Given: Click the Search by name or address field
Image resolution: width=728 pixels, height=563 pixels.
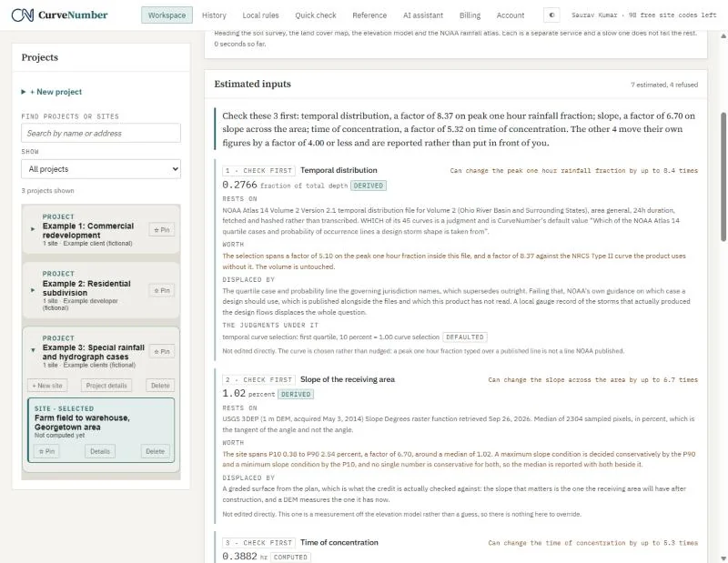Looking at the screenshot, I should (x=101, y=133).
